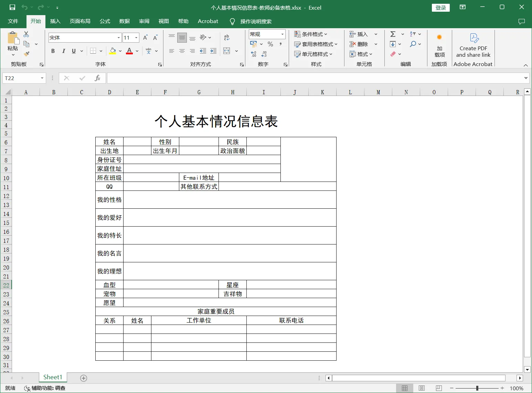Click the zoom slider handle

tap(477, 388)
